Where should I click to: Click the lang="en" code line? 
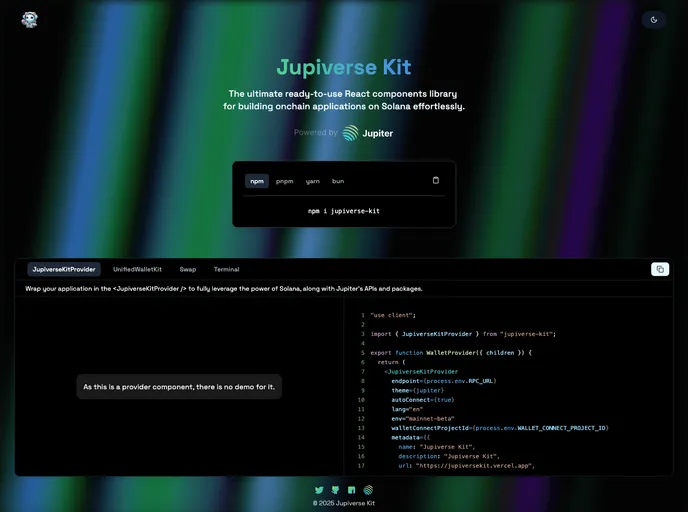coord(407,409)
